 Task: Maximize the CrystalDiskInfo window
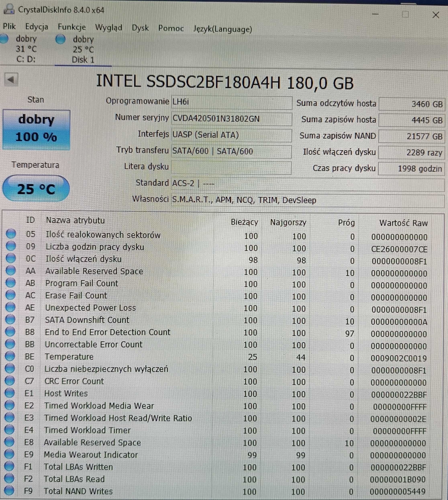pyautogui.click(x=405, y=14)
